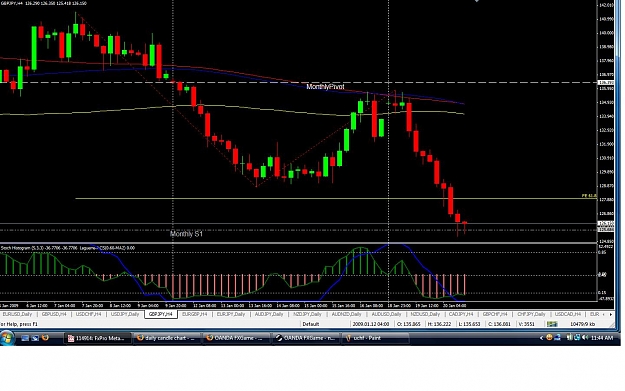This screenshot has width=625, height=391.
Task: Switch to the USDCAD,H4 chart tab
Action: [x=568, y=314]
